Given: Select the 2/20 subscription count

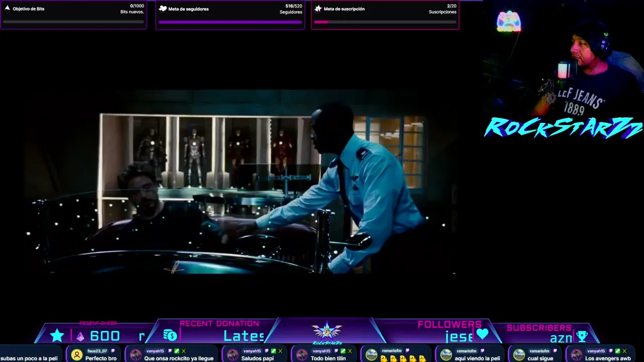Looking at the screenshot, I should pyautogui.click(x=452, y=6).
